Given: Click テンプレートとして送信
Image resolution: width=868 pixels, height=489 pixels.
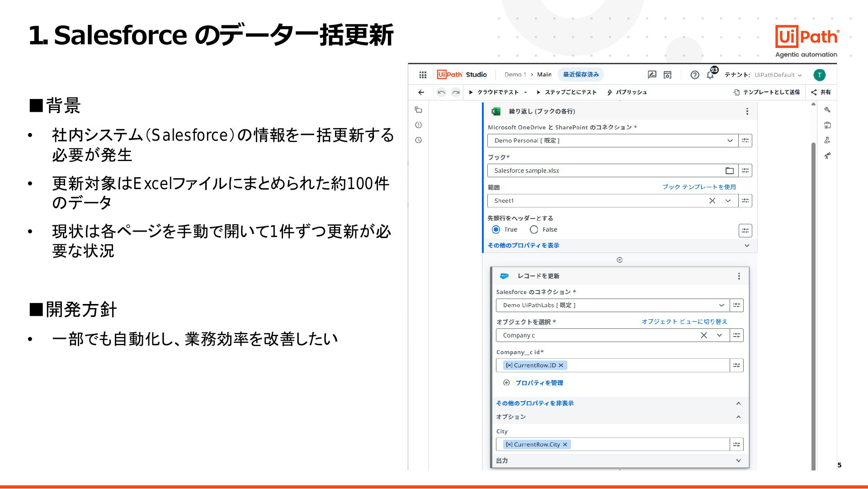Looking at the screenshot, I should coord(766,92).
